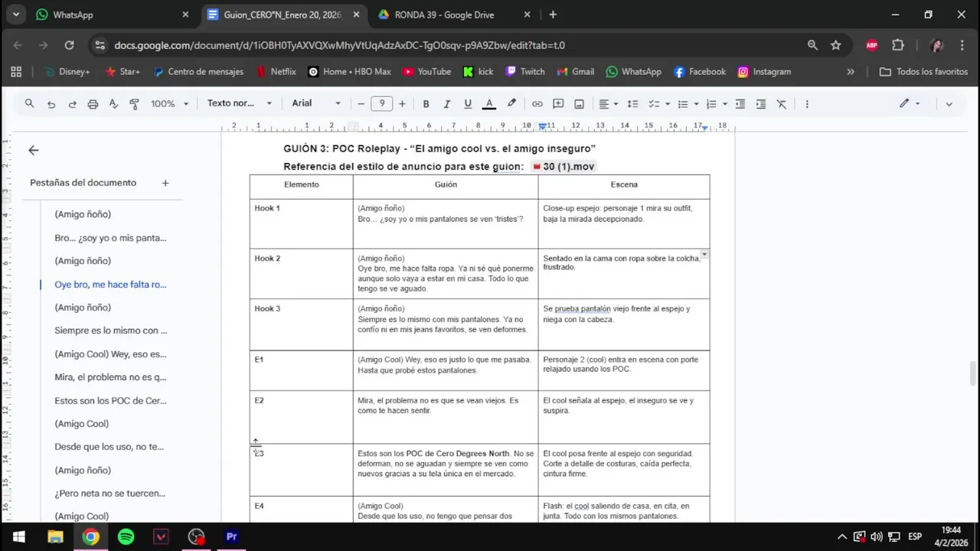The image size is (980, 551).
Task: Open the Netflix bookmark
Action: pyautogui.click(x=276, y=72)
